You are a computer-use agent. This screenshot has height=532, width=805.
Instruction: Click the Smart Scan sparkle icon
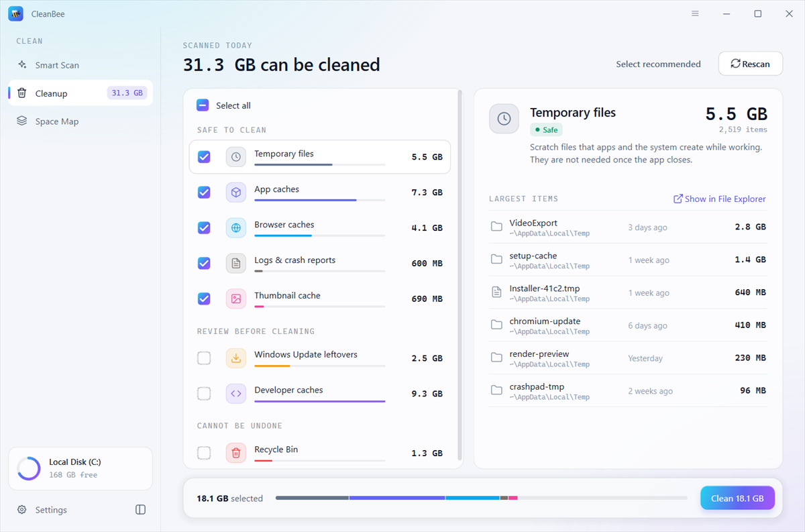tap(22, 65)
